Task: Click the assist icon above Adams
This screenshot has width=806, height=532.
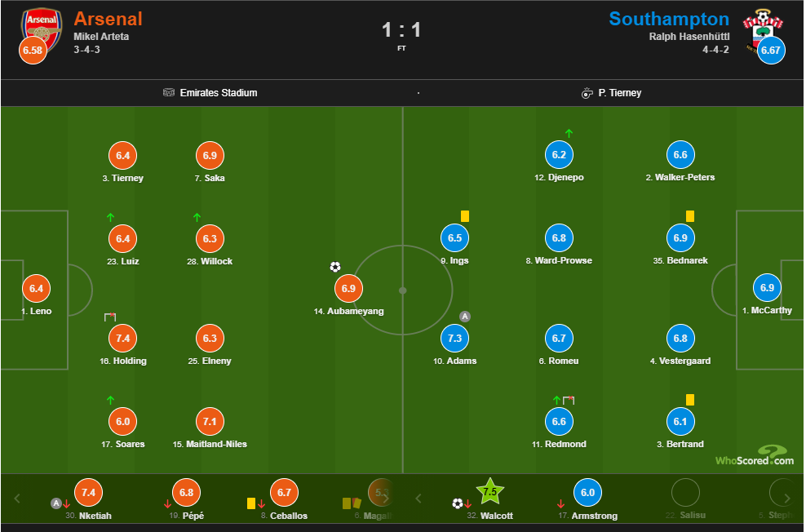Action: point(465,317)
